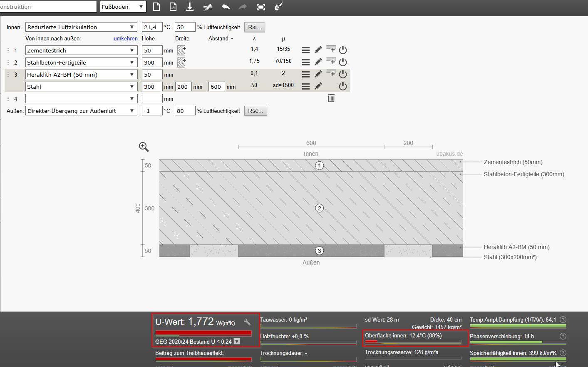Disable the Stahl layer power toggle
Viewport: 588px width, 367px height.
[343, 86]
